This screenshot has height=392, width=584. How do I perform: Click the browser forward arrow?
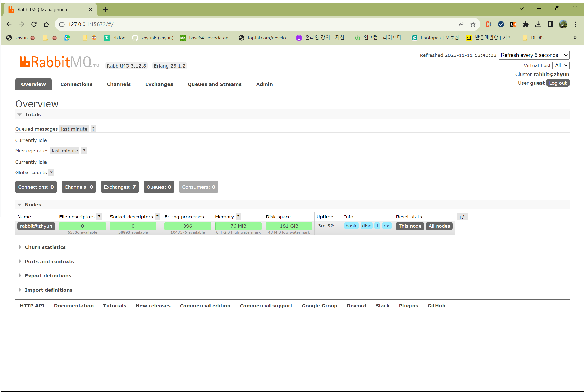[21, 24]
